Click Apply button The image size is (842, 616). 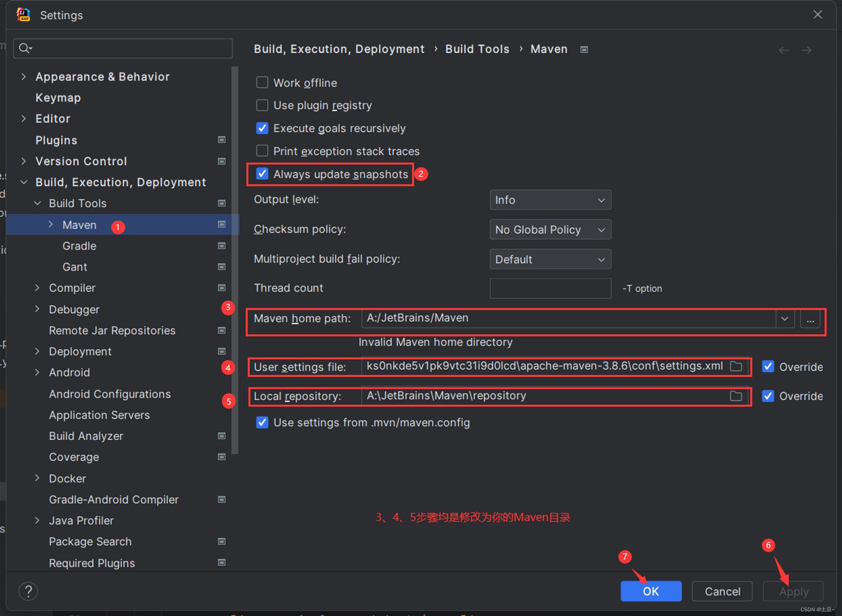coord(794,591)
